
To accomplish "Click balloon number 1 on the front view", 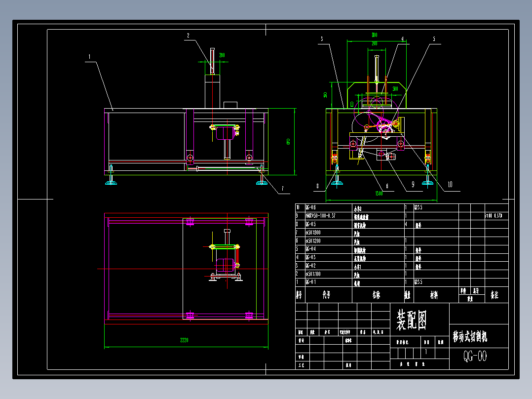I will [90, 57].
